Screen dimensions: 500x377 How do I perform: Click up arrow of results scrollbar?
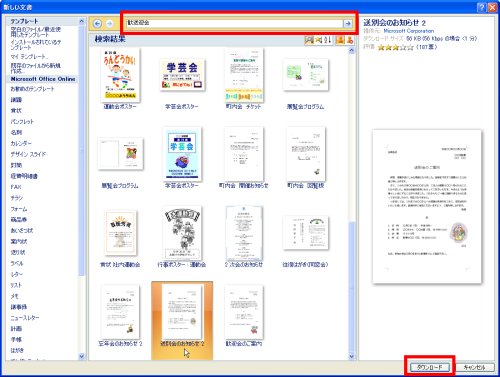click(x=351, y=51)
